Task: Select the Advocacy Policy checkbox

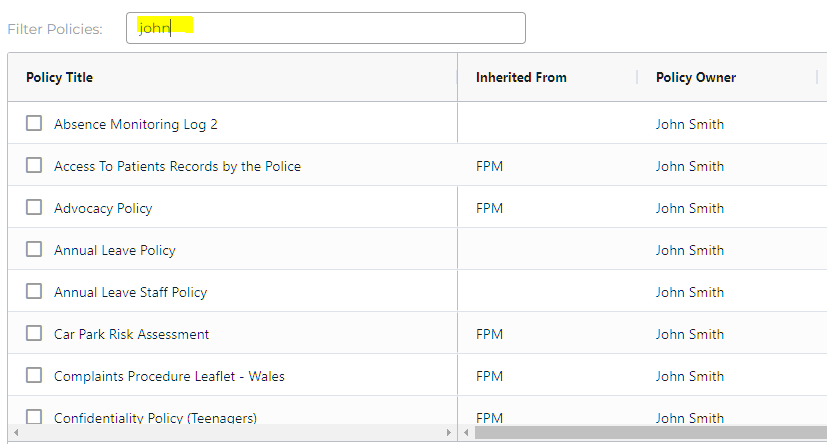Action: click(x=34, y=208)
